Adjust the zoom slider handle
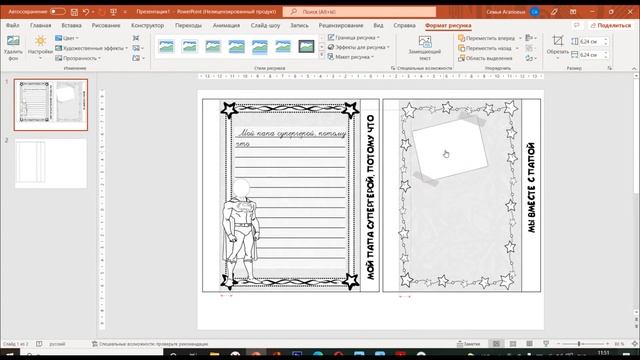This screenshot has height=360, width=640. point(579,344)
